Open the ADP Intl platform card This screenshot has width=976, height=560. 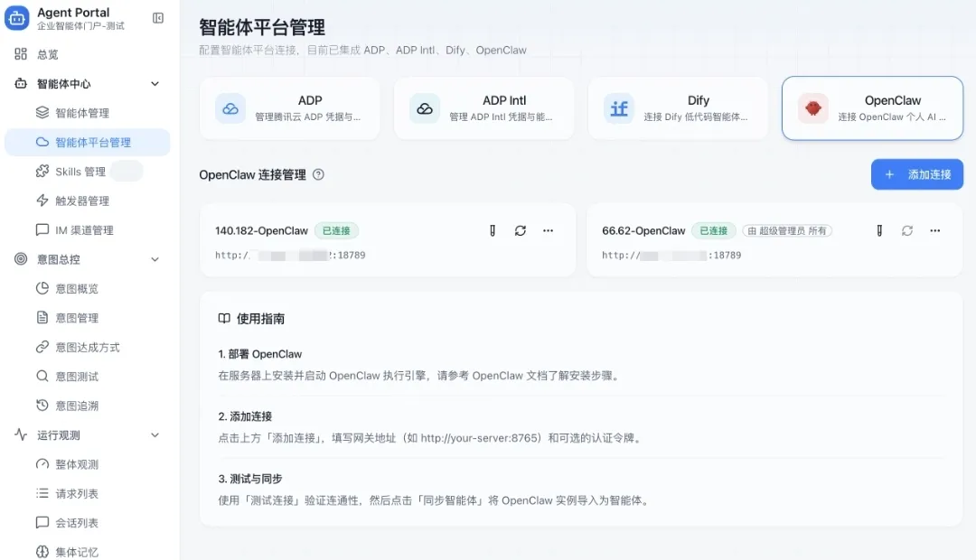[484, 108]
